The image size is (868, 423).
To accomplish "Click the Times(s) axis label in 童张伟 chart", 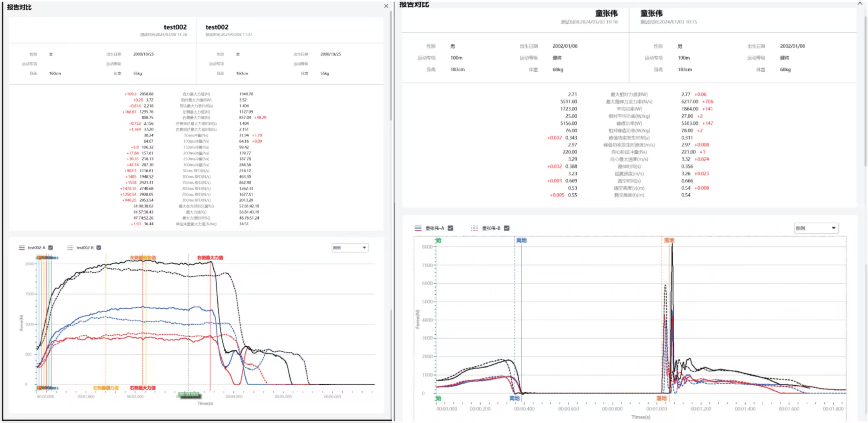I will click(641, 417).
